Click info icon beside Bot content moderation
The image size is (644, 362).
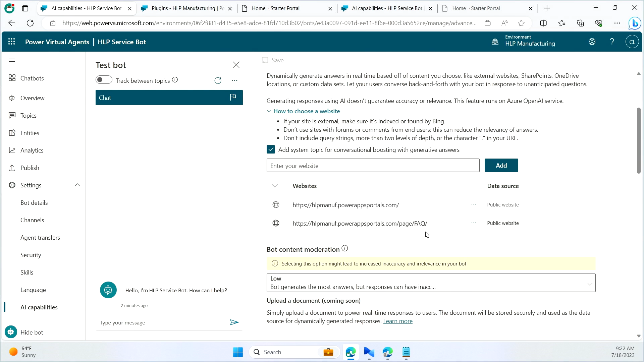tap(345, 248)
